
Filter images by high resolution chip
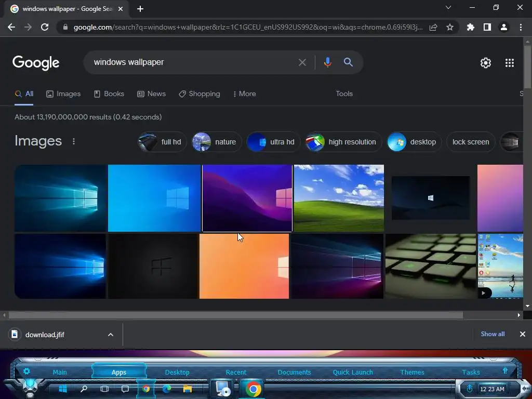pos(344,142)
